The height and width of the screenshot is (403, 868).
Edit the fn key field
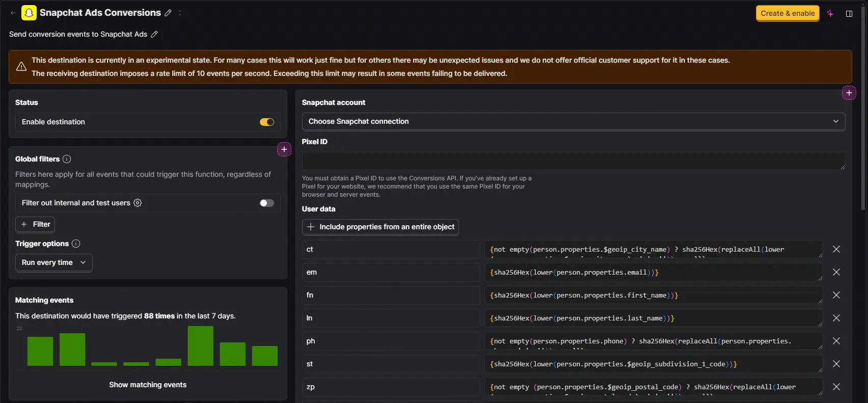click(391, 295)
